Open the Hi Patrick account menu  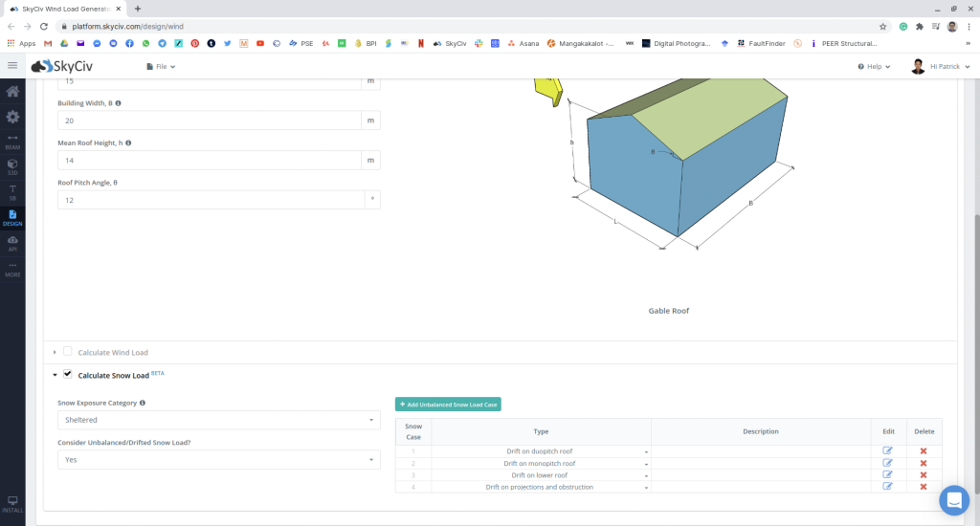click(941, 67)
